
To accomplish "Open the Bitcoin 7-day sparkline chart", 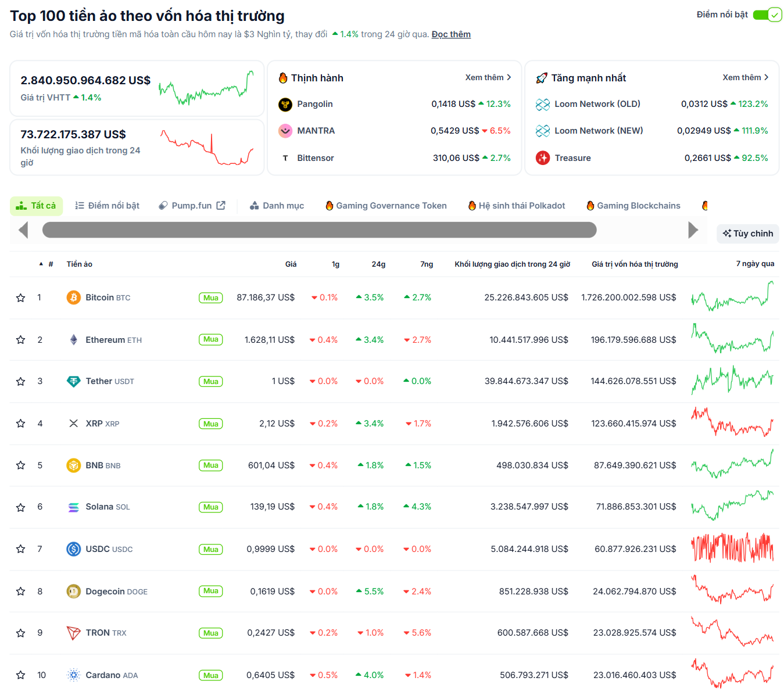I will point(732,296).
